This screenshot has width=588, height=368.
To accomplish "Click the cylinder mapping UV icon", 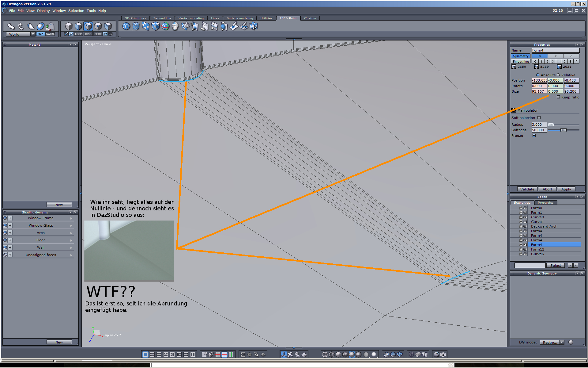I will tap(136, 26).
